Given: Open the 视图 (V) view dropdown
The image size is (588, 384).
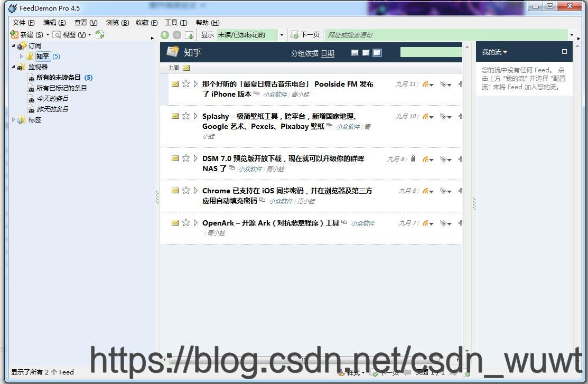Looking at the screenshot, I should pyautogui.click(x=72, y=35).
